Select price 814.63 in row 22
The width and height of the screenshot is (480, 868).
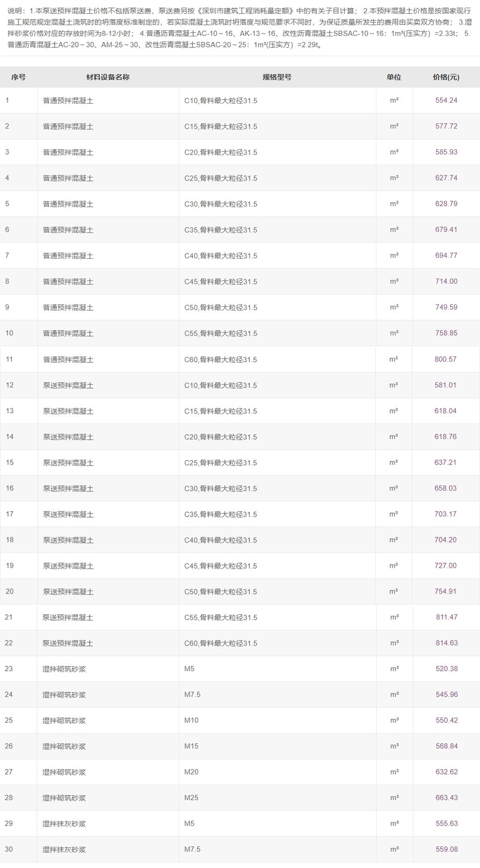[446, 643]
